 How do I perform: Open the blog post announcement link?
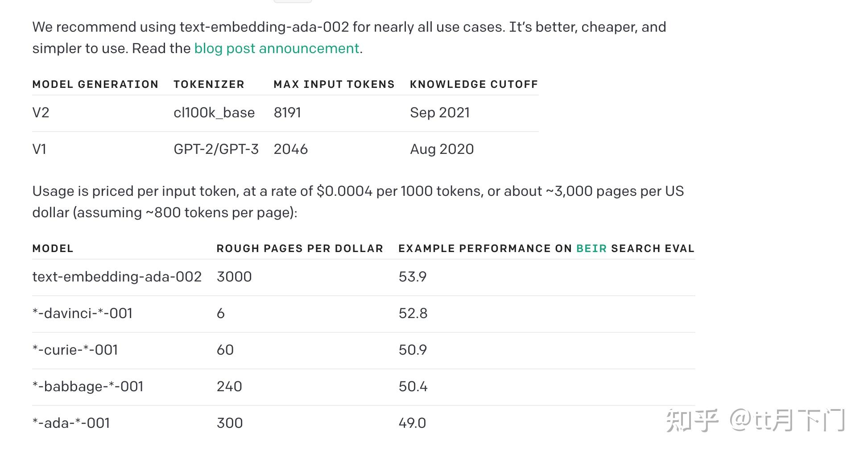(277, 48)
